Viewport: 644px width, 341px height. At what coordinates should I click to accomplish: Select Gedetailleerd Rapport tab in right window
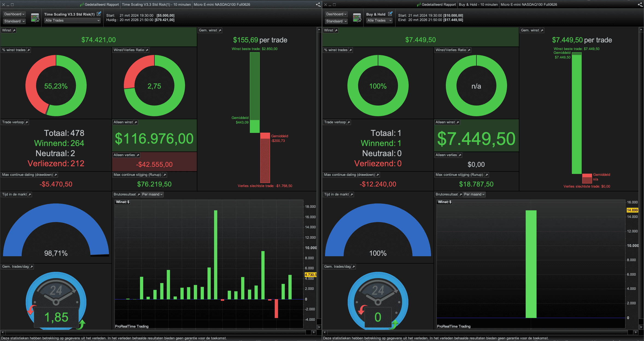(438, 4)
